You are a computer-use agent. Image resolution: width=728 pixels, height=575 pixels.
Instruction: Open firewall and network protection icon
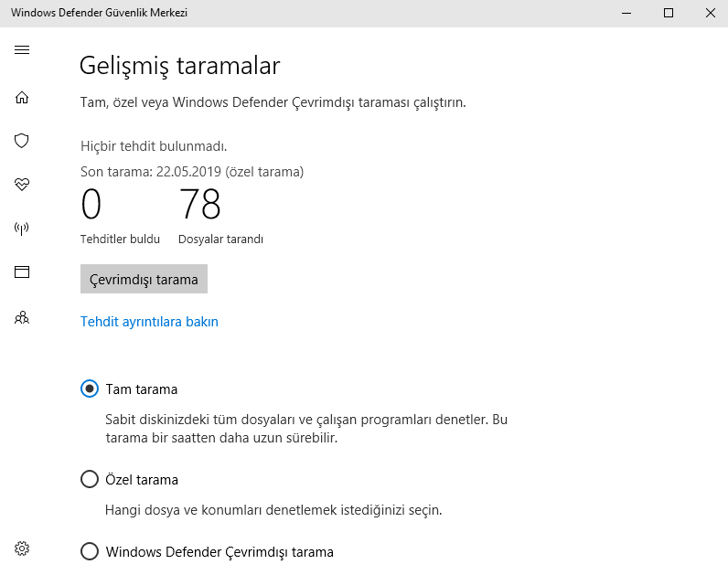[22, 229]
